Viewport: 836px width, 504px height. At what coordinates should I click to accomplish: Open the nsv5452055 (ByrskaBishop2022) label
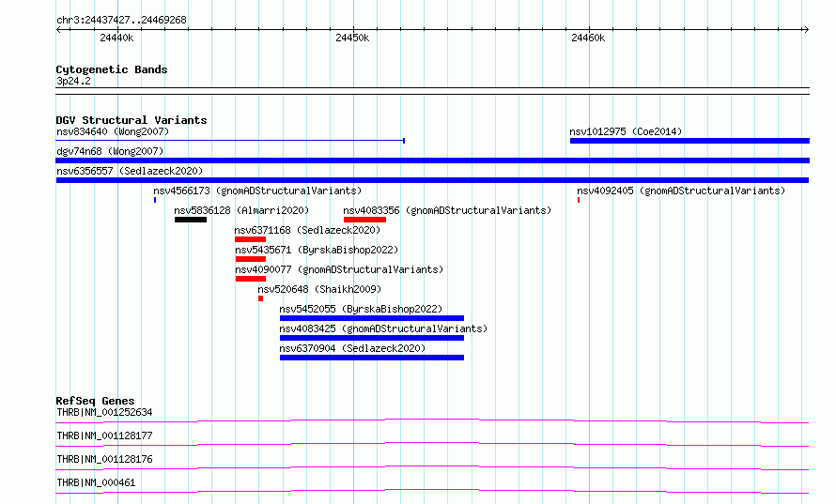[361, 309]
